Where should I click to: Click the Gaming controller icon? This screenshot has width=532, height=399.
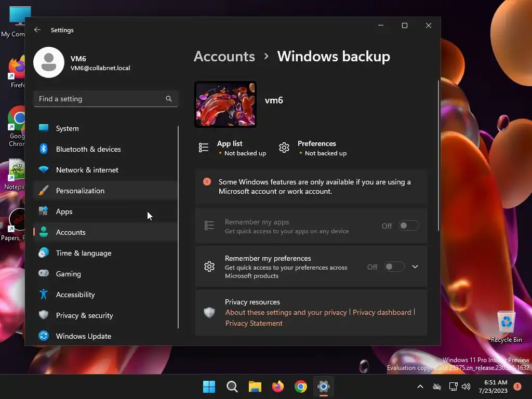[x=44, y=273]
